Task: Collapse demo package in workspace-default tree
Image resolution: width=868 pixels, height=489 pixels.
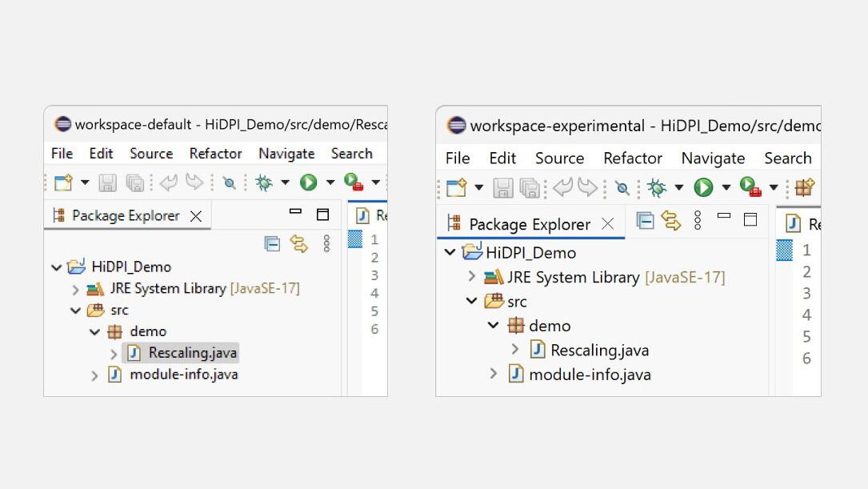Action: pos(94,331)
